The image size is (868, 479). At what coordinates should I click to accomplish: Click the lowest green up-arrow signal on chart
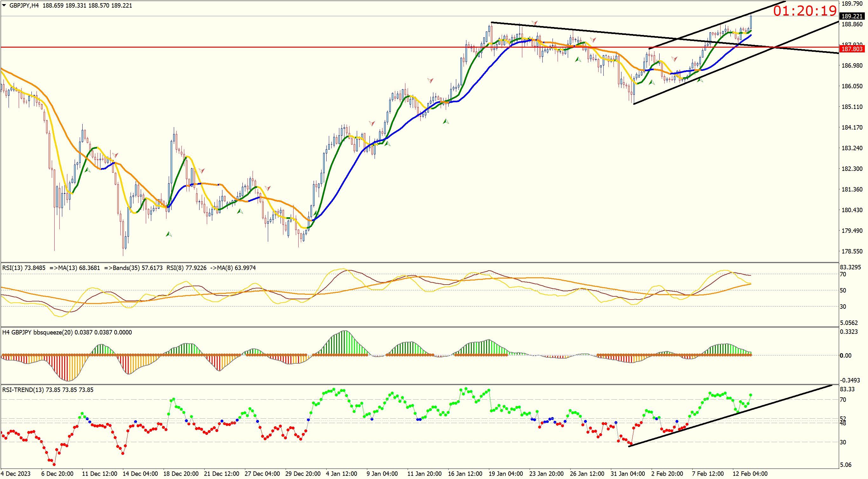tap(169, 234)
